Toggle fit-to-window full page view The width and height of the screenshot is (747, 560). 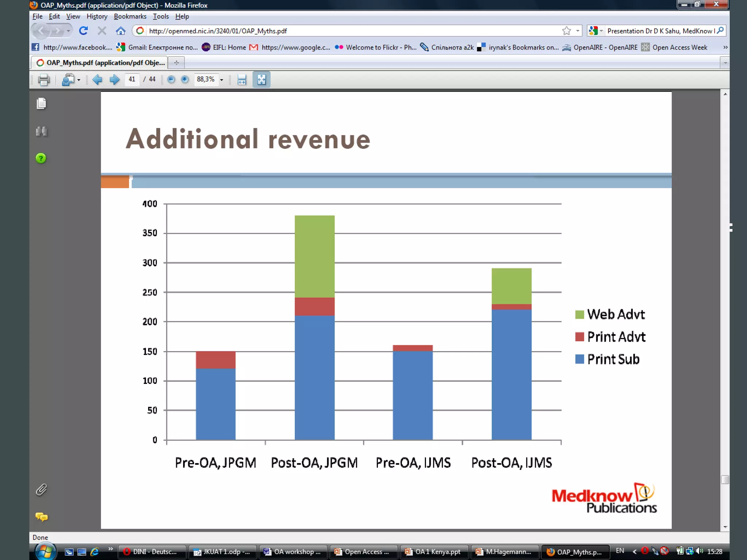click(x=262, y=79)
